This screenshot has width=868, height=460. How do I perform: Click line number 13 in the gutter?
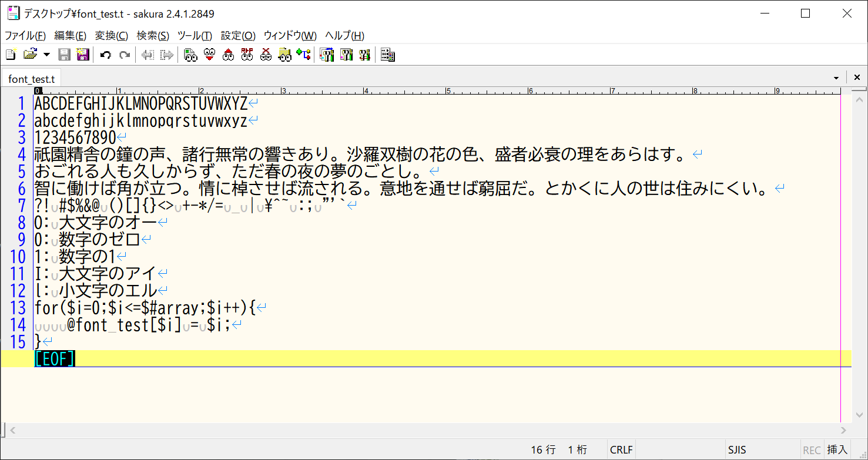pos(18,308)
